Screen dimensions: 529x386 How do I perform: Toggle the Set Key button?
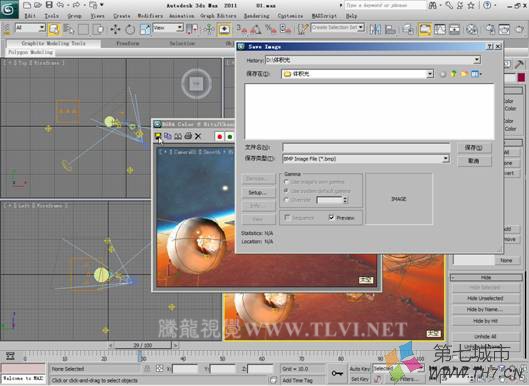point(360,379)
